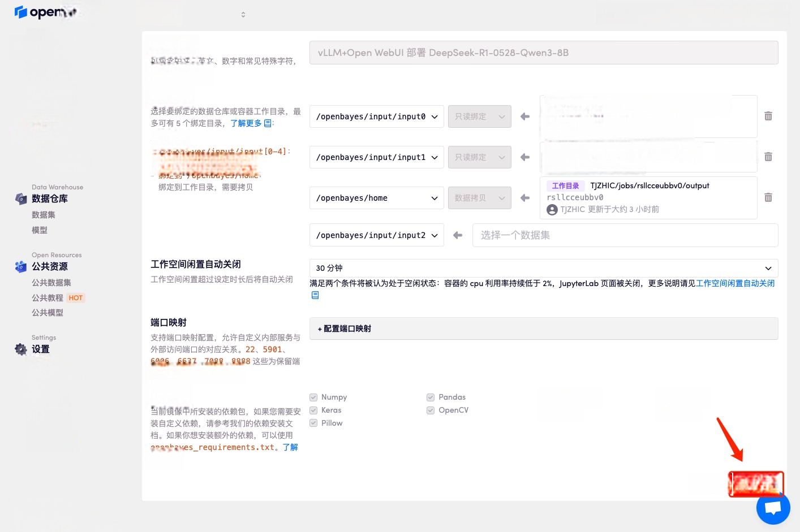Open the 只读绑定 dropdown for input1
Screen dimensions: 800x532
pyautogui.click(x=480, y=157)
